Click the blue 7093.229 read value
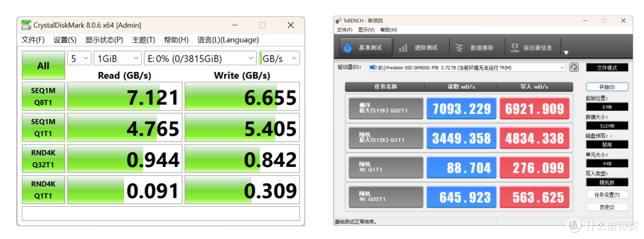644x239 pixels. pos(461,108)
